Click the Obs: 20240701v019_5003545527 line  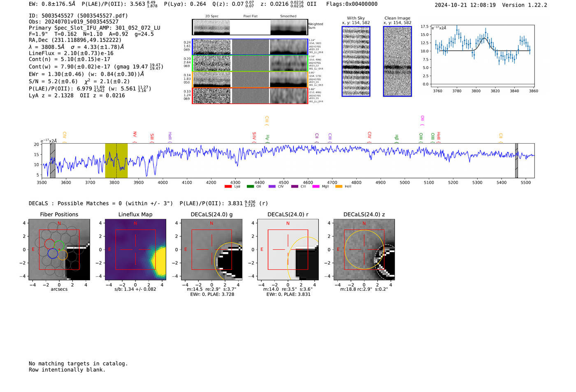[x=74, y=22]
